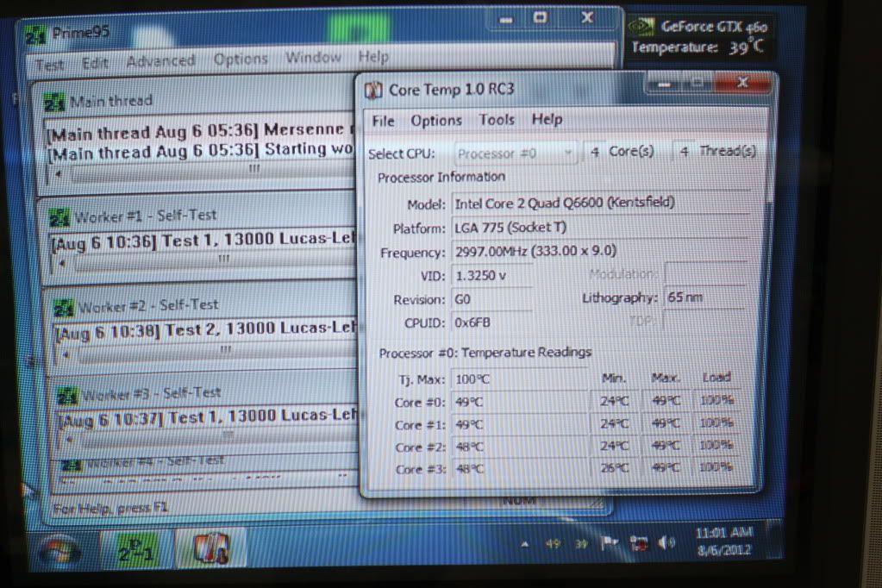Click the Tj. Max value 100°C
The height and width of the screenshot is (588, 882).
point(519,379)
